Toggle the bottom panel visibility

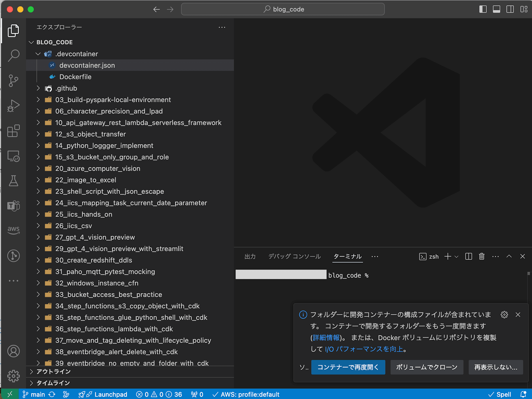tap(496, 9)
